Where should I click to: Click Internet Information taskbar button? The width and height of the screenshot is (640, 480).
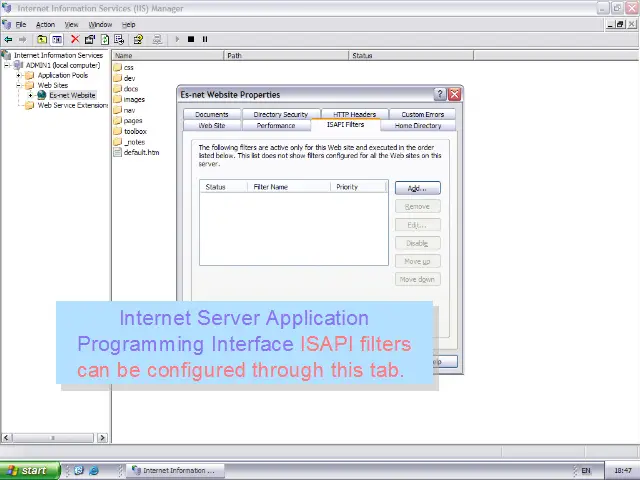[175, 471]
